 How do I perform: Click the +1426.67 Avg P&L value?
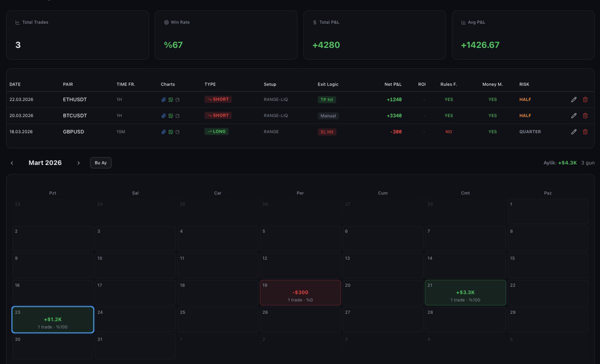point(480,45)
